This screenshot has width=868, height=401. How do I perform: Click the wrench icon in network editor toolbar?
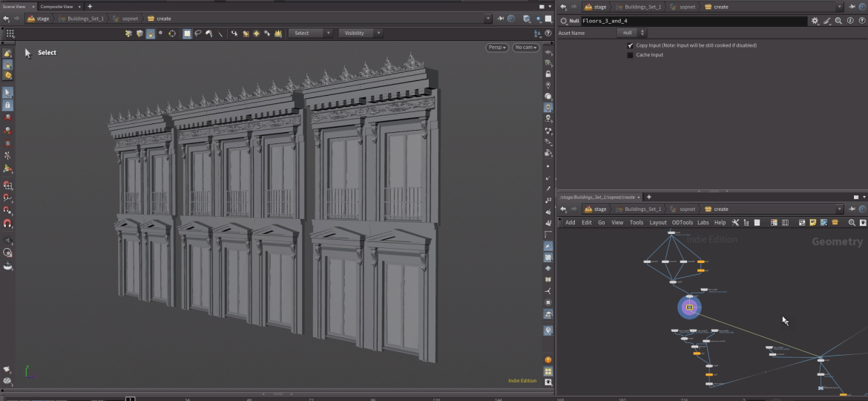pyautogui.click(x=735, y=223)
